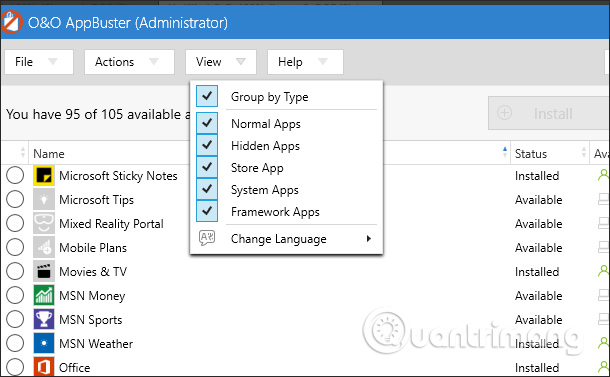Click the Movies & TV clapperboard icon
Image resolution: width=610 pixels, height=377 pixels.
44,272
